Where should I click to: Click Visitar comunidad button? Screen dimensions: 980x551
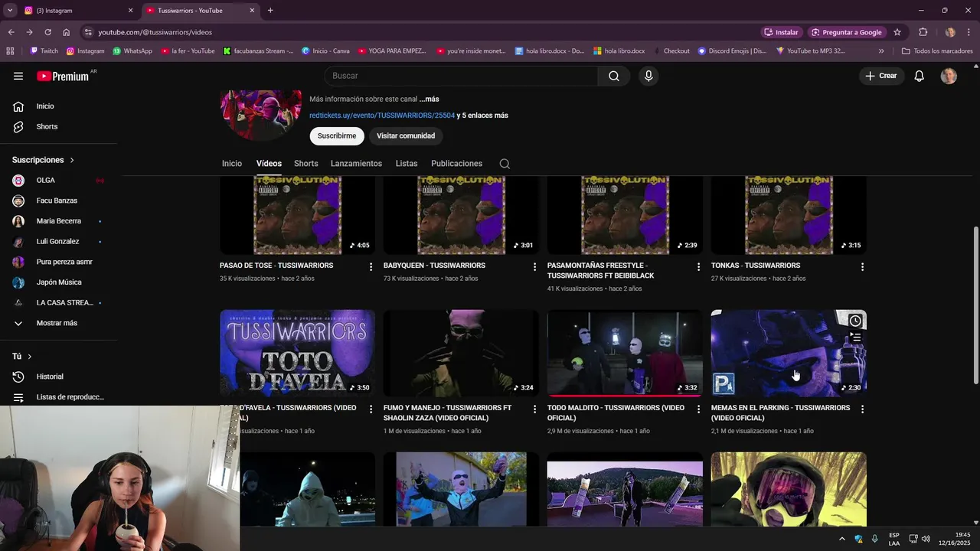coord(406,136)
